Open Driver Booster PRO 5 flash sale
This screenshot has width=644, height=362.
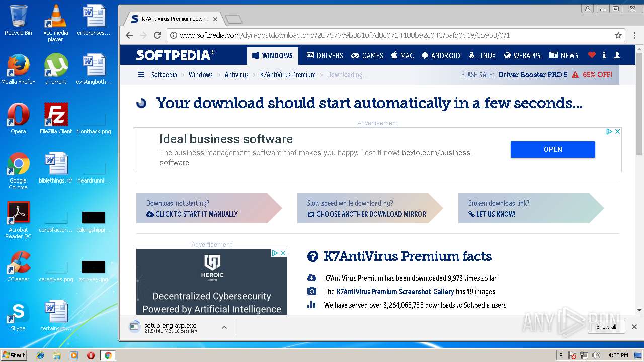(533, 74)
